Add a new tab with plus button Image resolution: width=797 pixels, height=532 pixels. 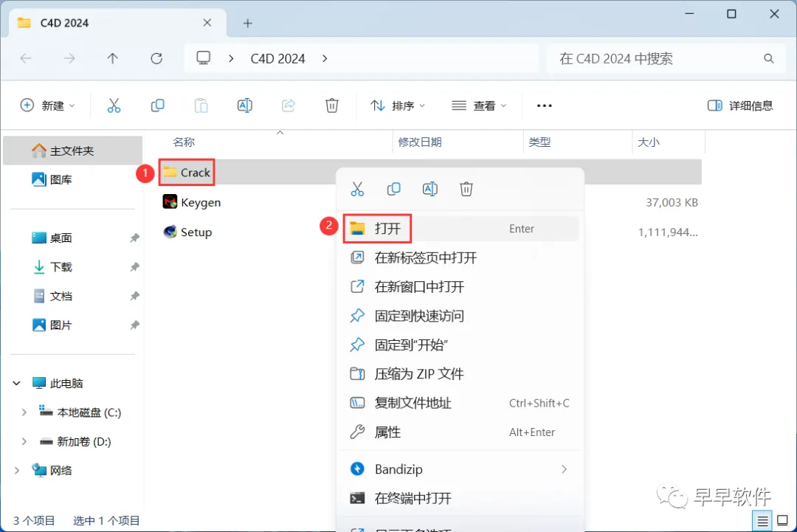(x=247, y=24)
